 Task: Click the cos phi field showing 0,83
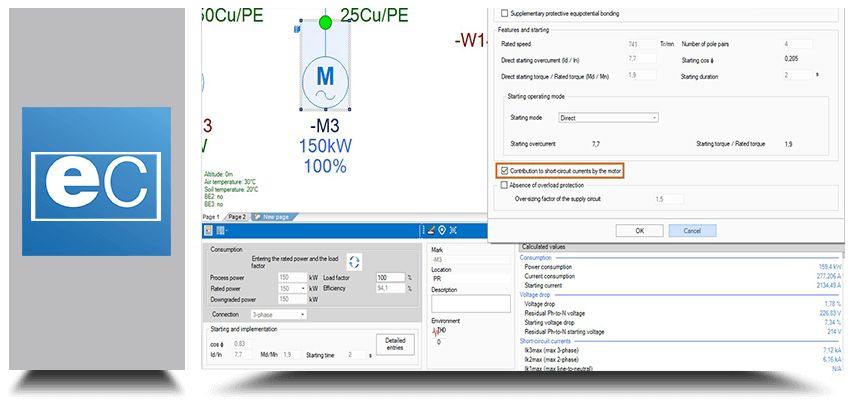pyautogui.click(x=242, y=344)
